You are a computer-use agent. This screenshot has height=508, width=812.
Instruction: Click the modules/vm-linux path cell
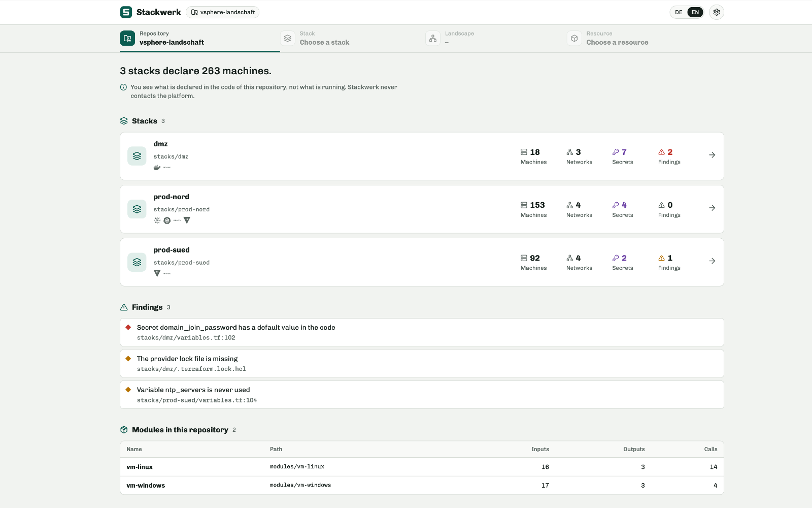pyautogui.click(x=297, y=467)
